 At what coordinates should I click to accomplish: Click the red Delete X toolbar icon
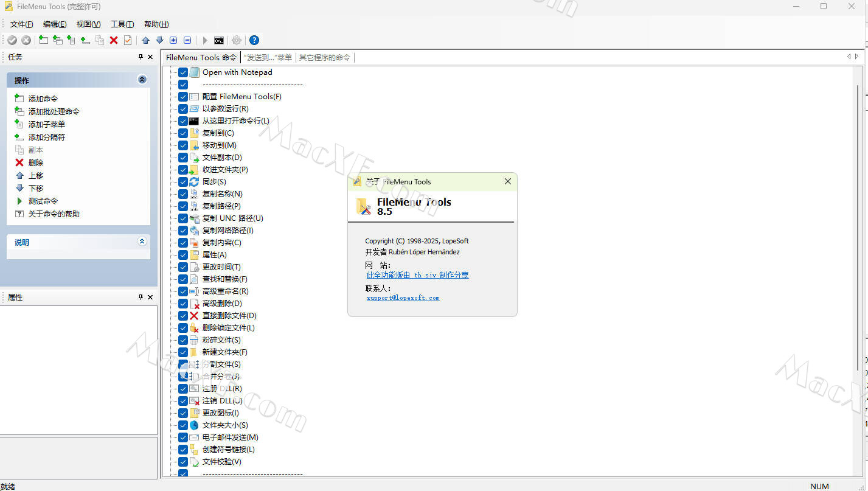tap(114, 40)
